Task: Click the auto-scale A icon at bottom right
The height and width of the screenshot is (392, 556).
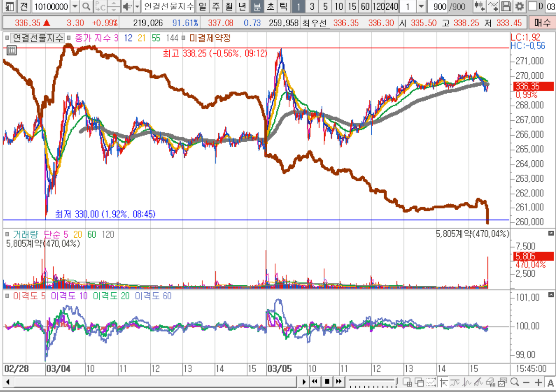Action: click(x=550, y=382)
